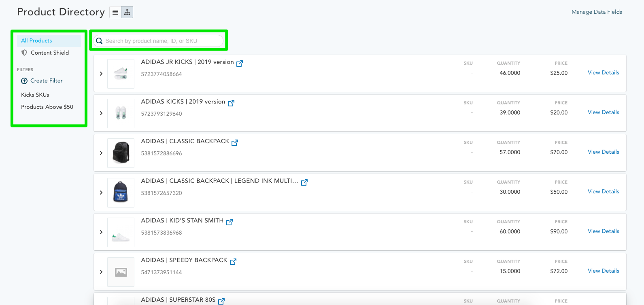Click product ID 5381572657320

[x=162, y=193]
